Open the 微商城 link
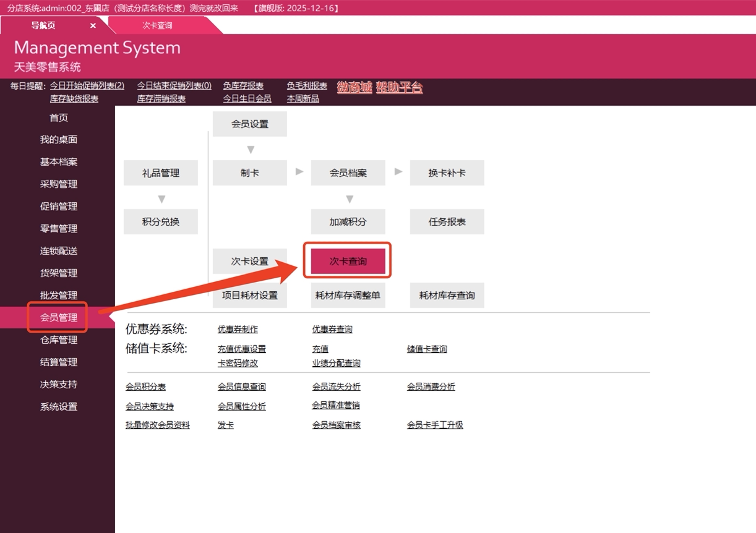The width and height of the screenshot is (756, 533). (354, 87)
